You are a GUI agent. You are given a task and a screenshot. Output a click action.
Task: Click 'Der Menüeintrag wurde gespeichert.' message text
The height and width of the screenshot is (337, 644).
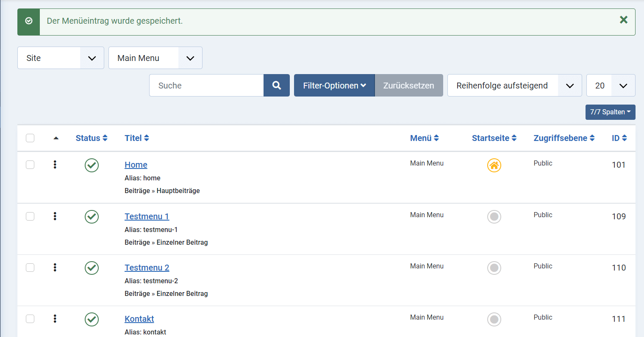click(x=115, y=21)
